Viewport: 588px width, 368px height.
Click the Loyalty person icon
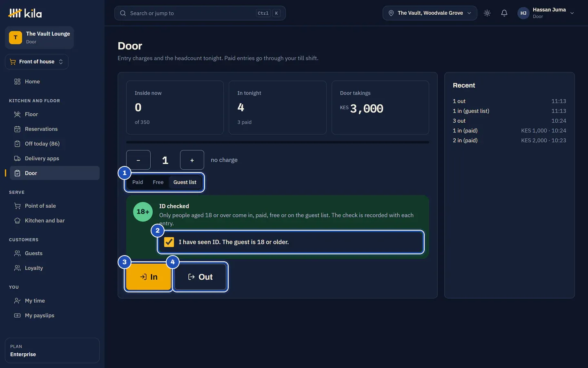click(17, 268)
